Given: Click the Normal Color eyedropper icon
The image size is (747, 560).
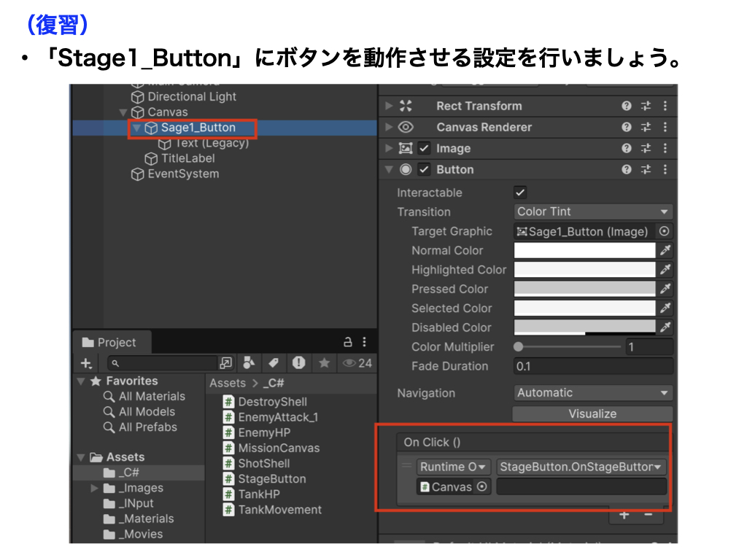Looking at the screenshot, I should 665,251.
